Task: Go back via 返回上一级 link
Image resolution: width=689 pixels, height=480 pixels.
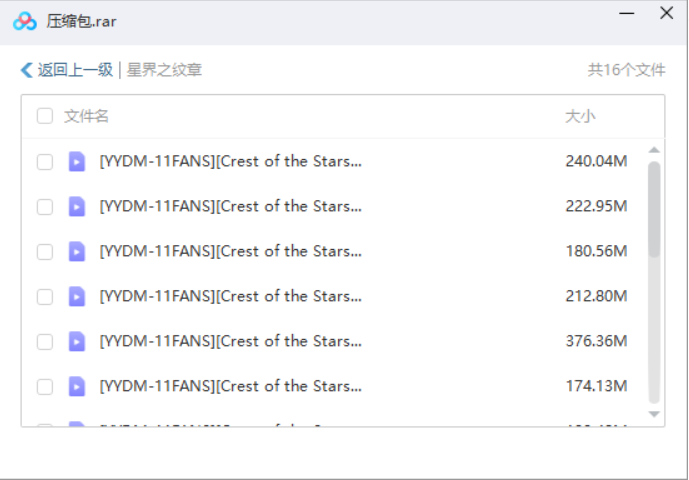Action: click(75, 70)
